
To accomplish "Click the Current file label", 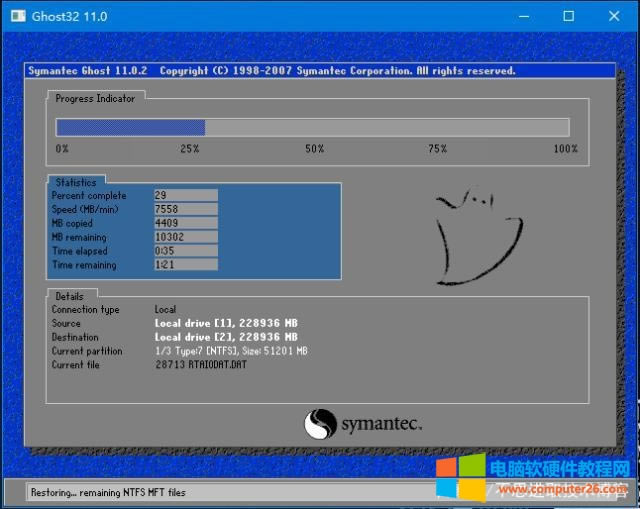I will [76, 365].
